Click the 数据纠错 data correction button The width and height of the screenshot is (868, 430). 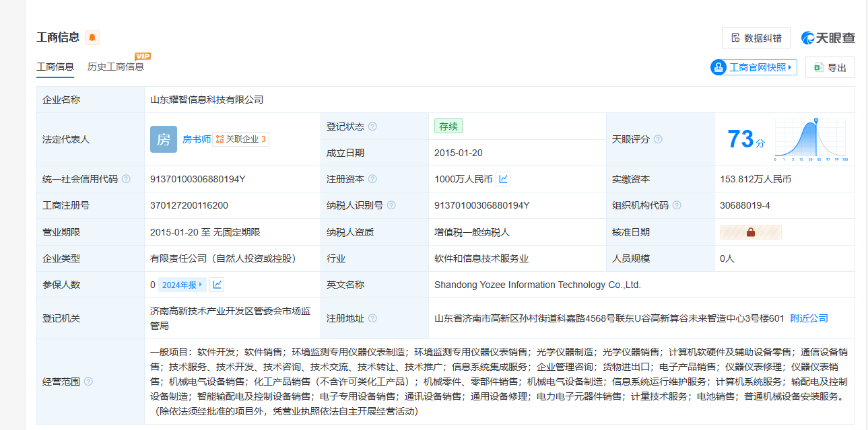(756, 38)
